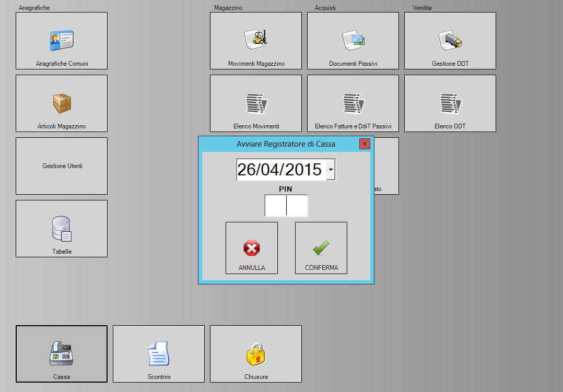Open Elenco DDT list icon
563x392 pixels.
450,103
